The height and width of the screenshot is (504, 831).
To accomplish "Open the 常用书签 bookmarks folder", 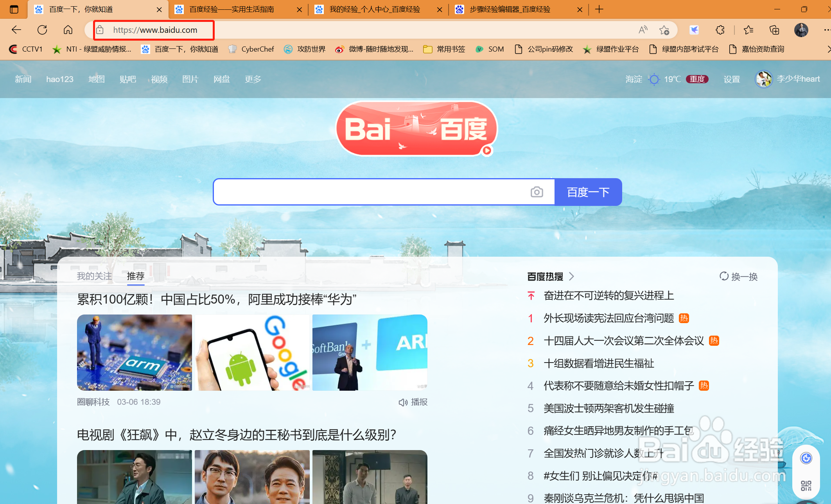I will pos(444,49).
